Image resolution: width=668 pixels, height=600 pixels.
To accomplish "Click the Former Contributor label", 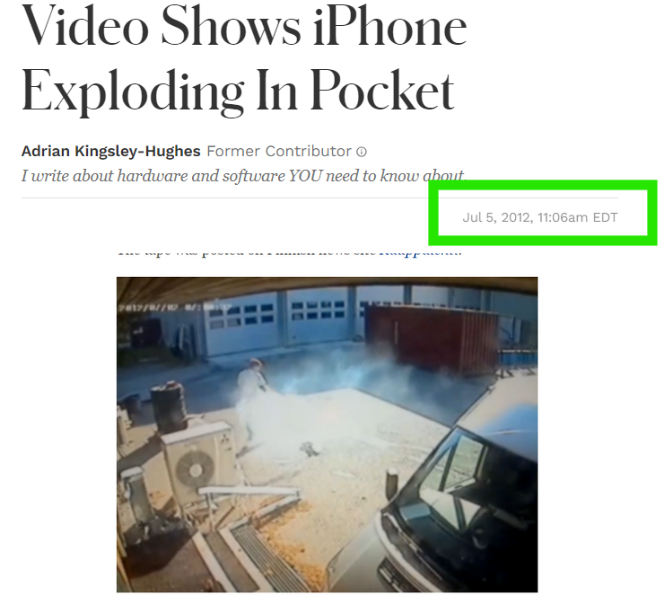I will coord(279,151).
